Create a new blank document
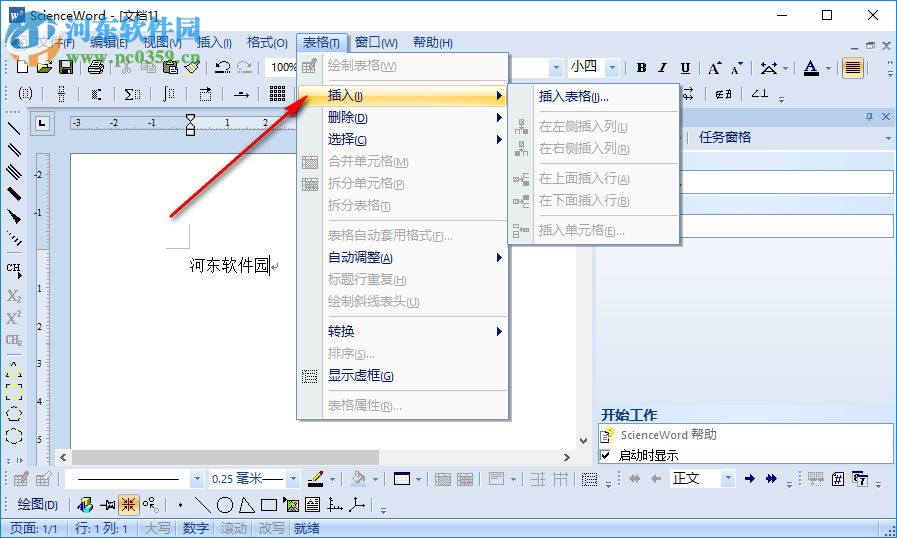The image size is (897, 538). coord(22,67)
